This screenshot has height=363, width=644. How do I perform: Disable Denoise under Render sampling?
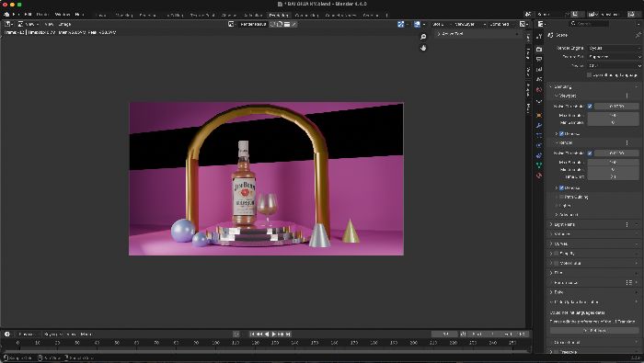coord(561,187)
